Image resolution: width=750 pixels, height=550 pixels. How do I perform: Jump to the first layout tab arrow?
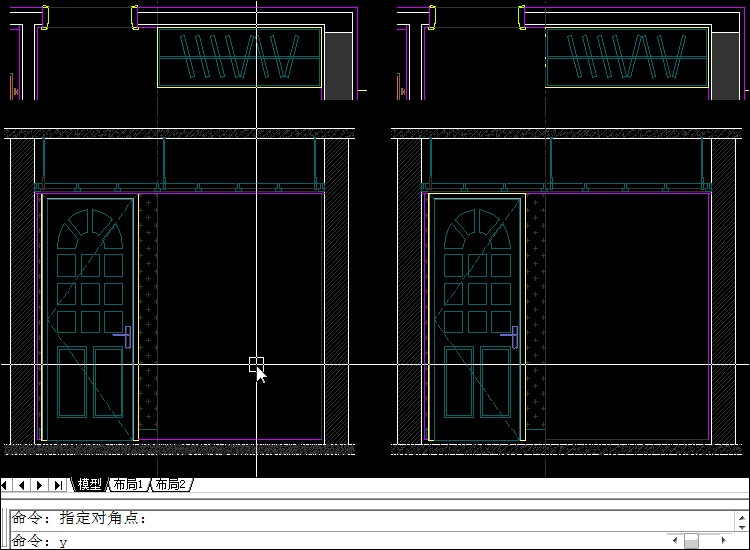[7, 485]
